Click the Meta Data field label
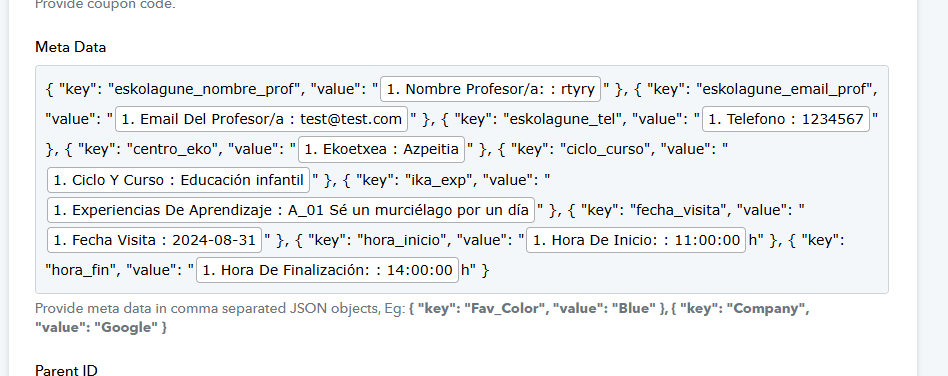Viewport: 948px width, 376px height. [x=71, y=47]
